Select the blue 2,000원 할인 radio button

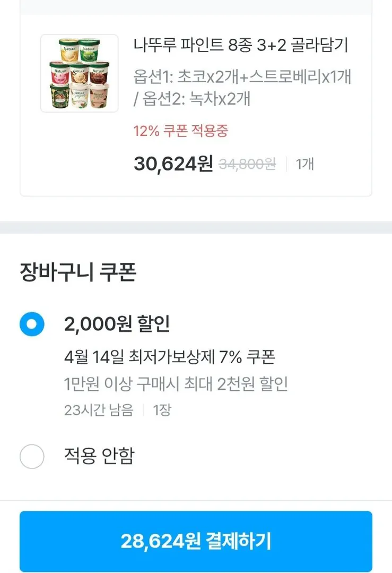point(32,323)
